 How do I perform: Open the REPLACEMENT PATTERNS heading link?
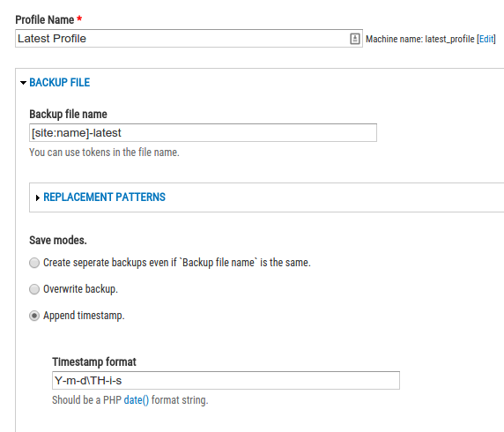(x=105, y=197)
